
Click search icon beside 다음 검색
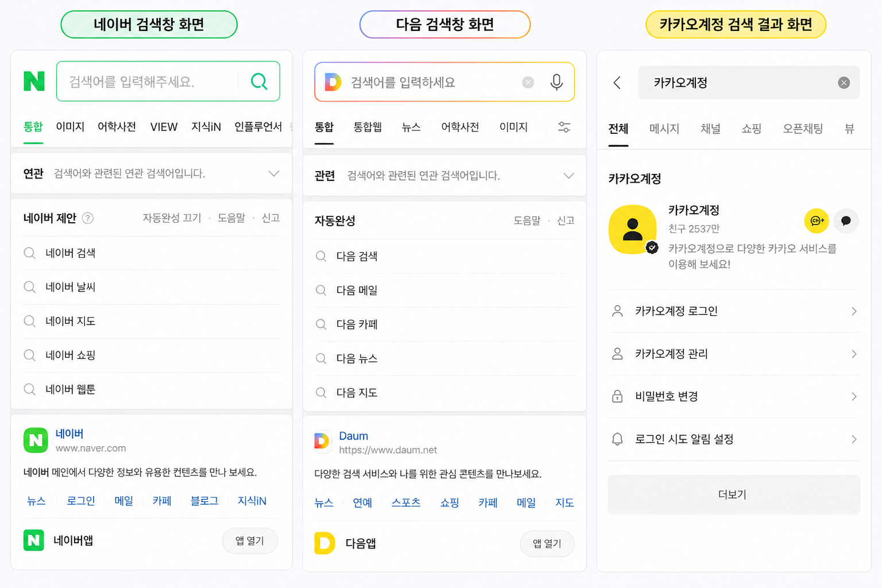pos(321,256)
